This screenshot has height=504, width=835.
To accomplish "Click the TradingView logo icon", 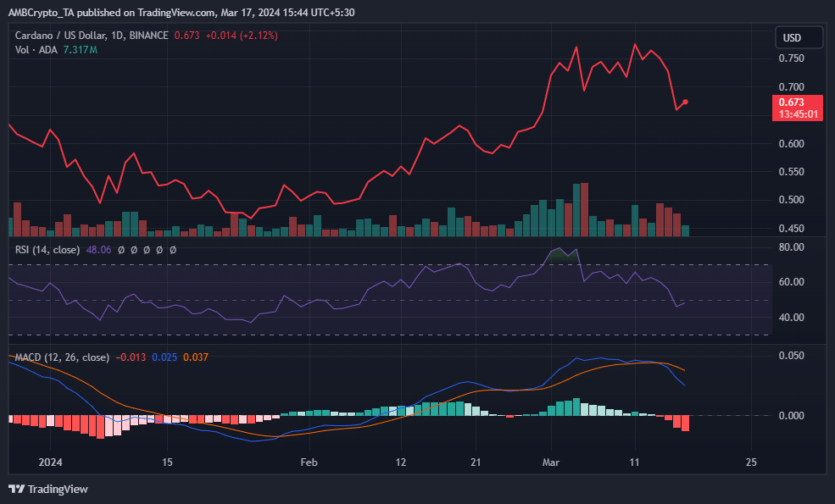I will pos(16,489).
